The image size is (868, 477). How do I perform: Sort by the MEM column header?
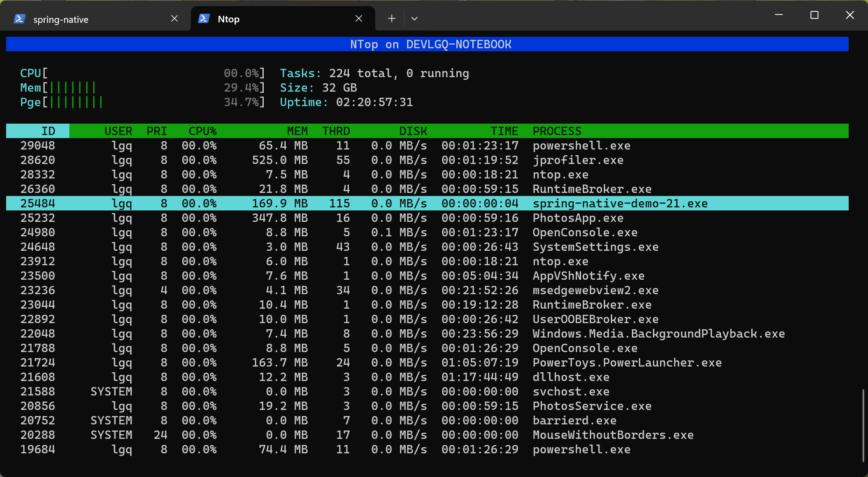pyautogui.click(x=297, y=131)
